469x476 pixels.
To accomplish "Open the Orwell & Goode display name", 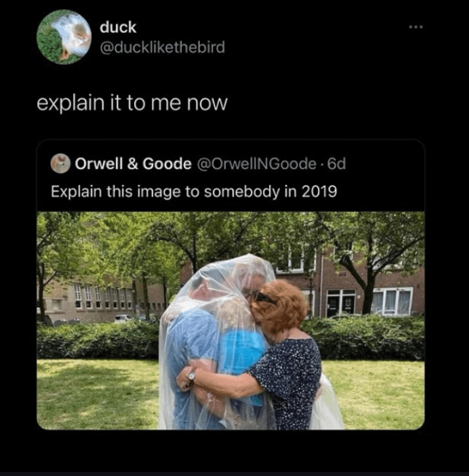I will tap(133, 164).
